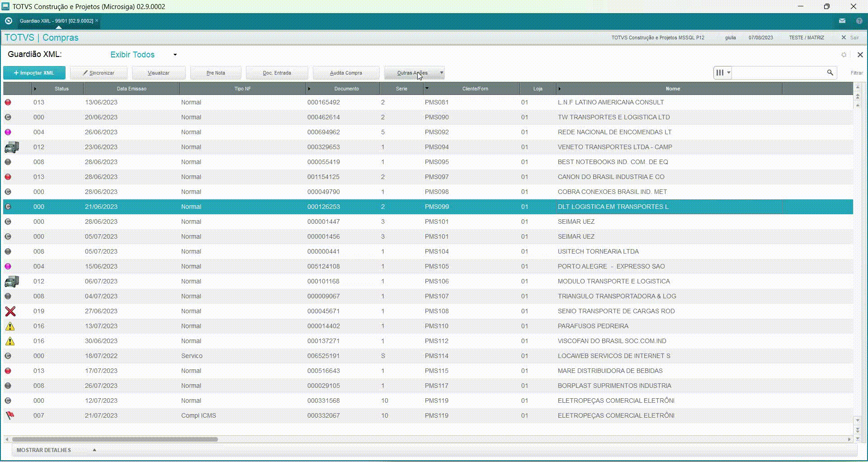Click the magenta status icon for REDE NACIONAL
Screen dimensions: 868x462
pyautogui.click(x=8, y=132)
